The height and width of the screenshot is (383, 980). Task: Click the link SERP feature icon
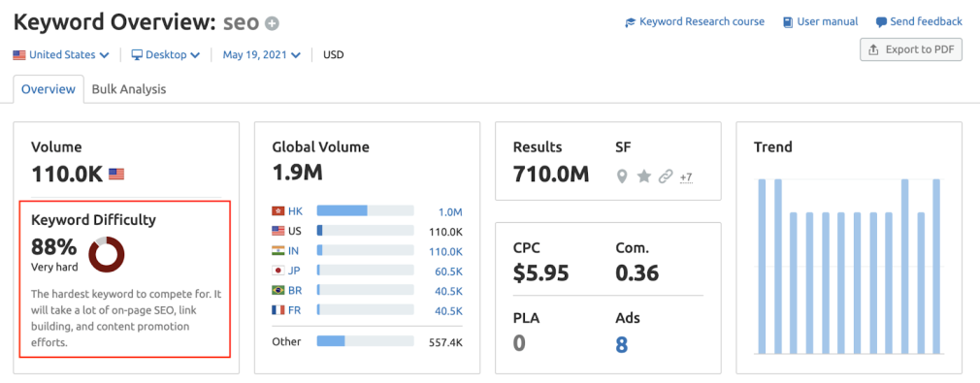coord(666,176)
